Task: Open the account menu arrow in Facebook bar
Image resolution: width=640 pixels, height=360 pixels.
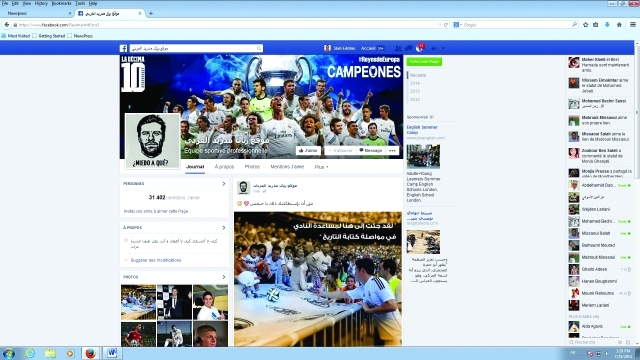Action: [x=443, y=48]
